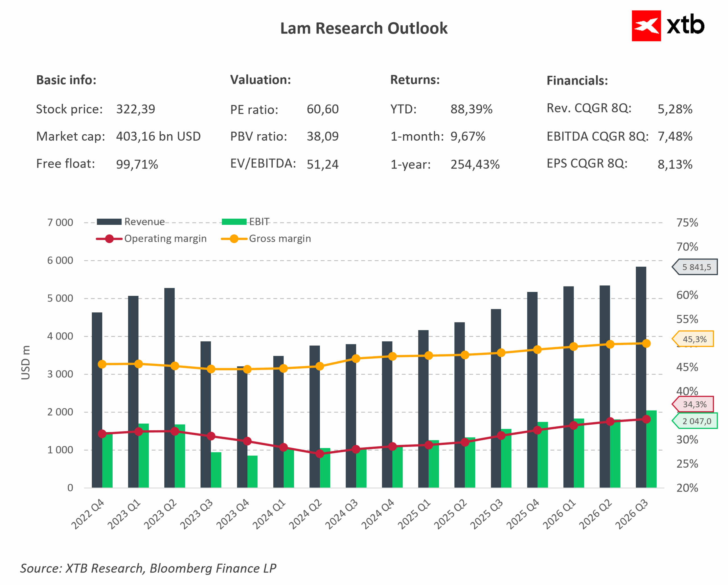The image size is (728, 585).
Task: Click the PE ratio label
Action: (x=254, y=110)
